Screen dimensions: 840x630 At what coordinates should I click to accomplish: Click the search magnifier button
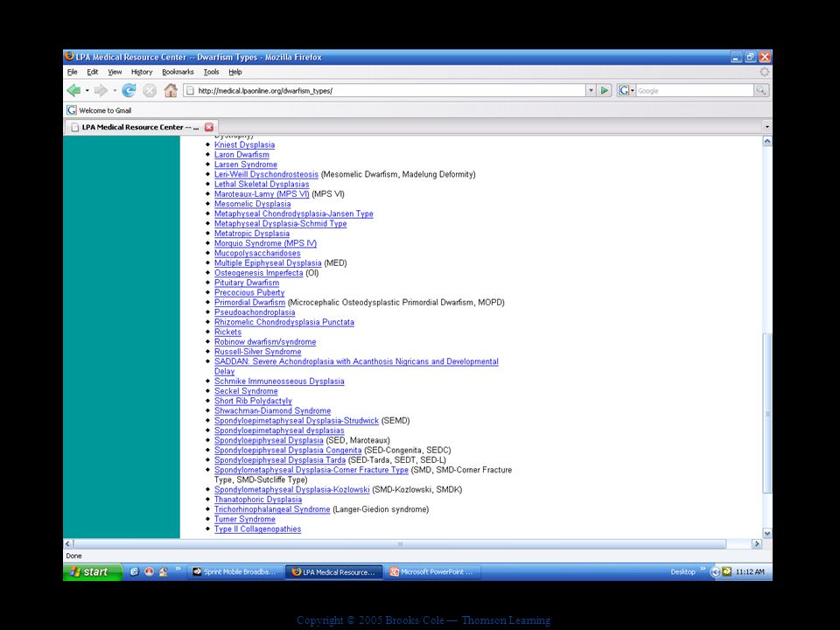coord(760,90)
